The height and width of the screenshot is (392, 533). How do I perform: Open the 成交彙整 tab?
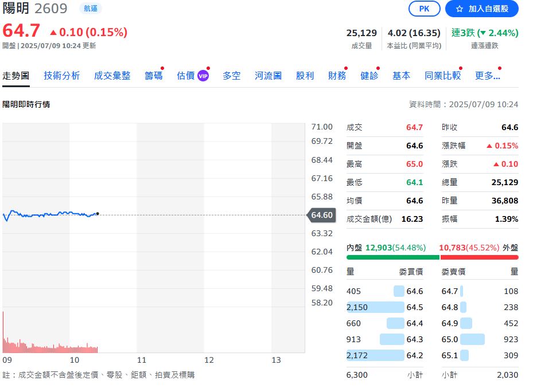click(112, 76)
